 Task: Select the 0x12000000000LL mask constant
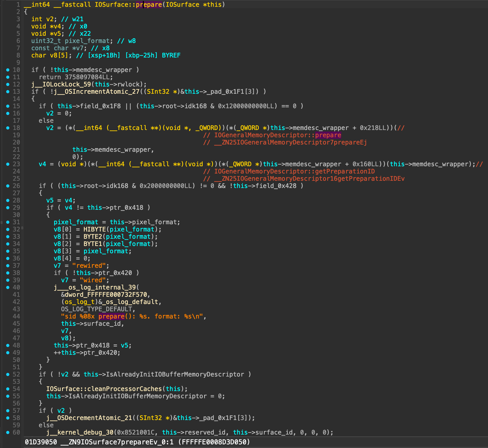[x=246, y=106]
